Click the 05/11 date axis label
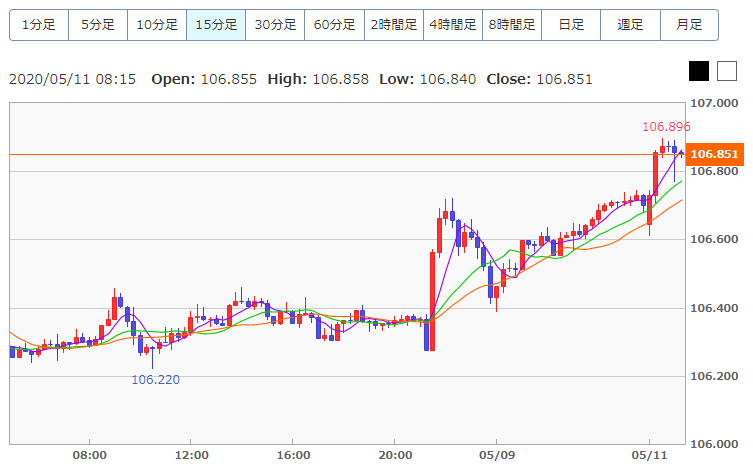The image size is (753, 466). point(649,455)
